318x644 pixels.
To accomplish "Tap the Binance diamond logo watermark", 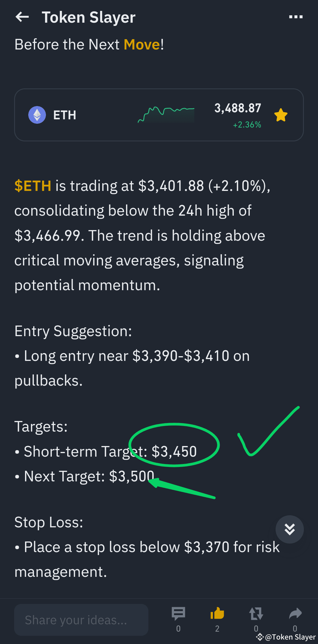I will [260, 637].
